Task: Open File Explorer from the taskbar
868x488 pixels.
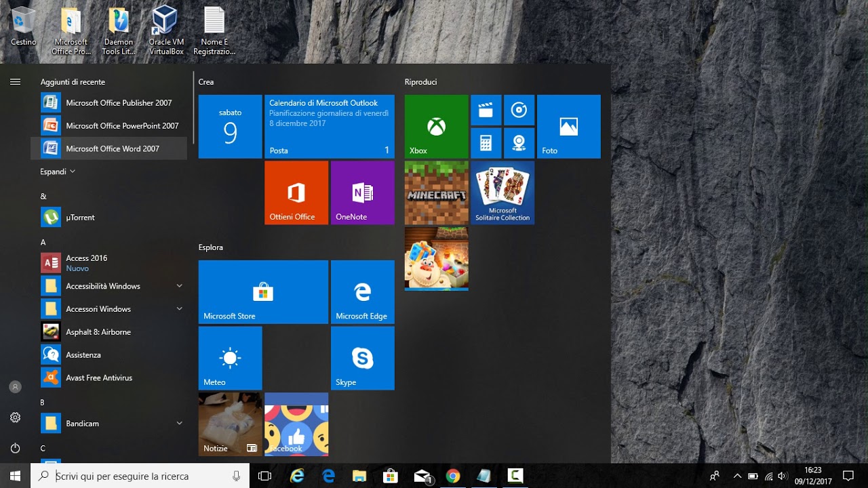Action: [x=359, y=476]
